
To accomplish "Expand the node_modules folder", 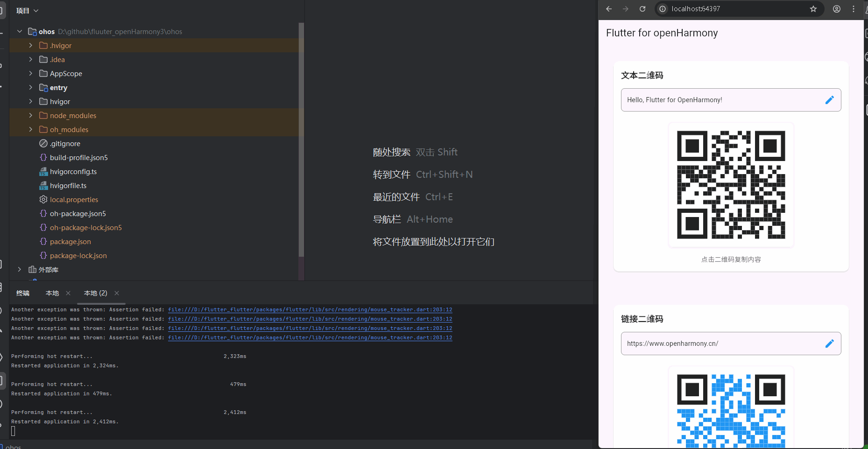I will 31,115.
